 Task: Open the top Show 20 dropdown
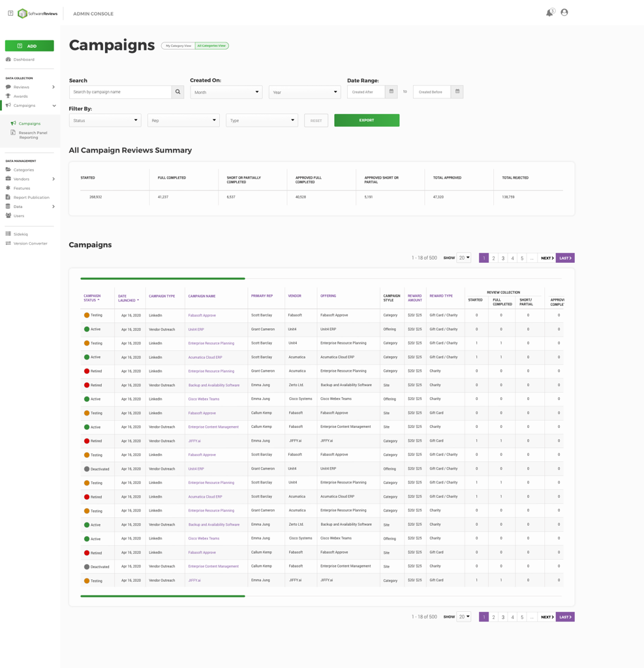click(x=464, y=258)
